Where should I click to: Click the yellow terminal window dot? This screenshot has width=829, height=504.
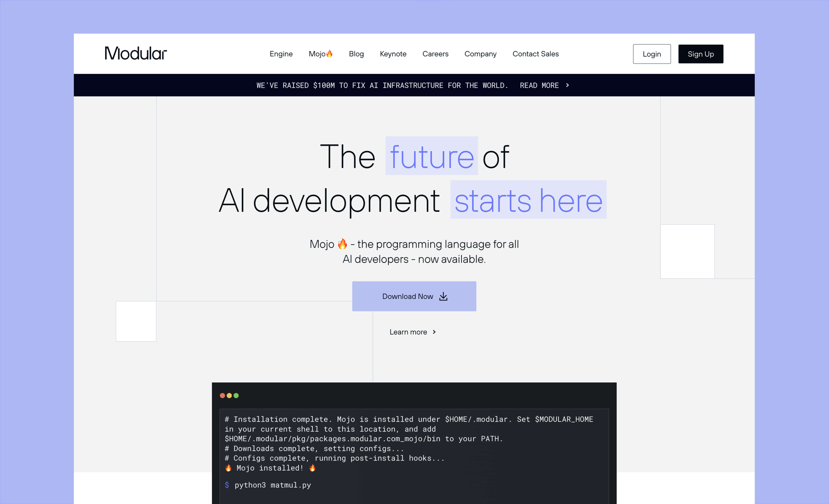click(229, 395)
